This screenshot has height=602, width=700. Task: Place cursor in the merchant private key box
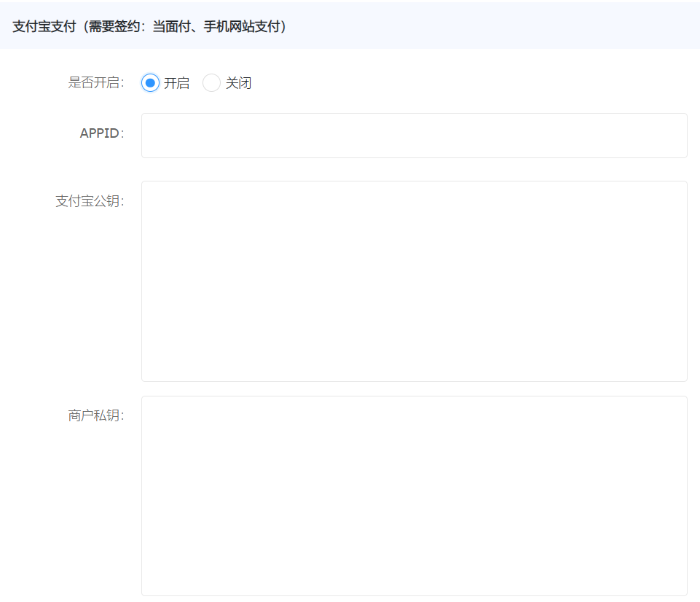point(414,496)
